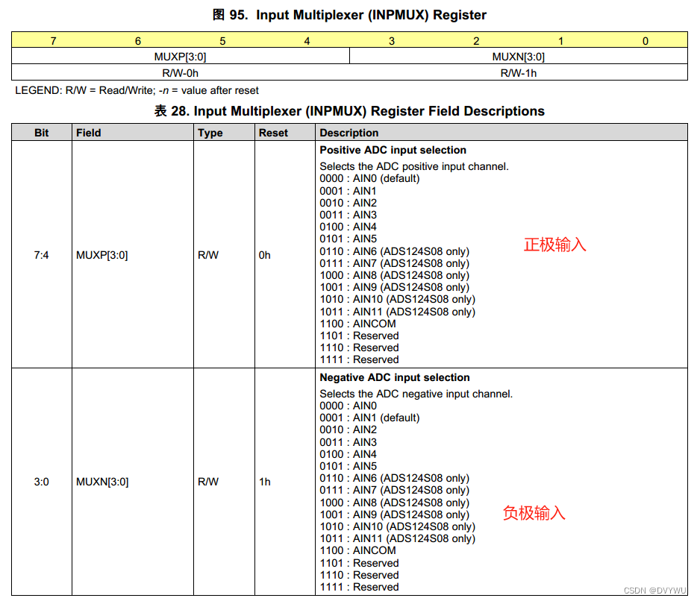Viewport: 700px width, 601px height.
Task: Click '0000 : AIN0 (default)' entry
Action: tap(369, 178)
